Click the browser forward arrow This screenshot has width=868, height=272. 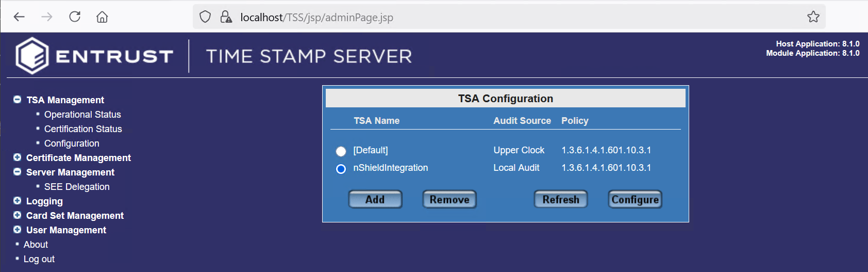(x=47, y=17)
